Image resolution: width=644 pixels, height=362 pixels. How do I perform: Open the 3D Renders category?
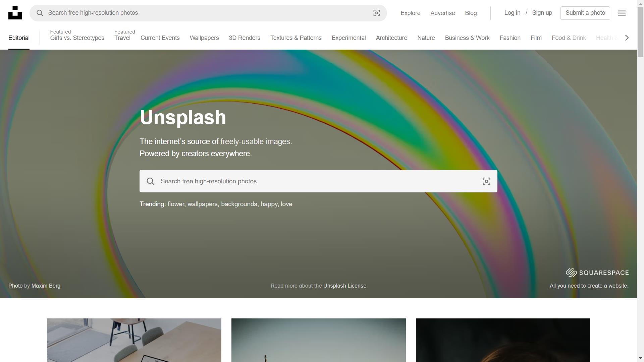click(x=244, y=38)
